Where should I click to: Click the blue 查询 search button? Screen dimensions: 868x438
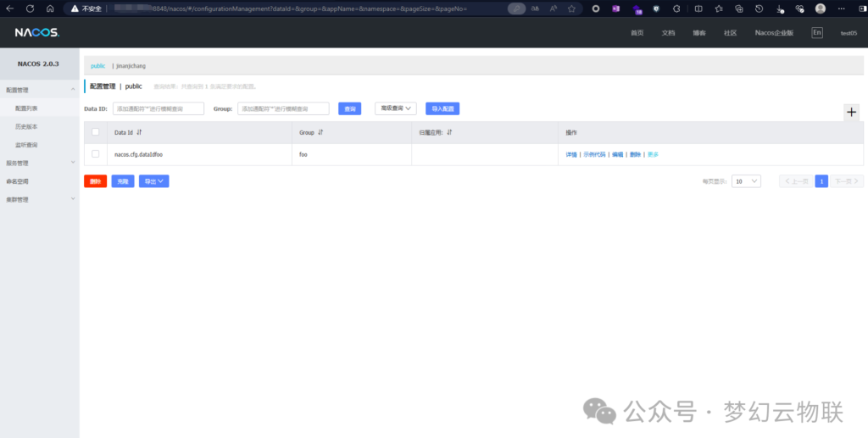point(350,108)
